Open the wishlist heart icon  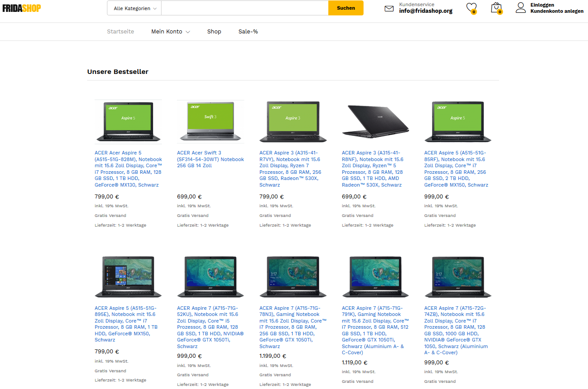471,8
